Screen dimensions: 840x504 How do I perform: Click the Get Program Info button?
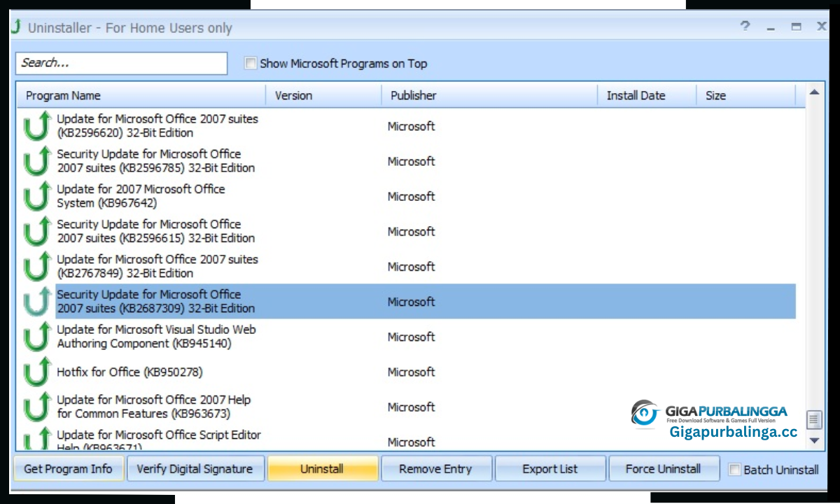click(x=68, y=469)
